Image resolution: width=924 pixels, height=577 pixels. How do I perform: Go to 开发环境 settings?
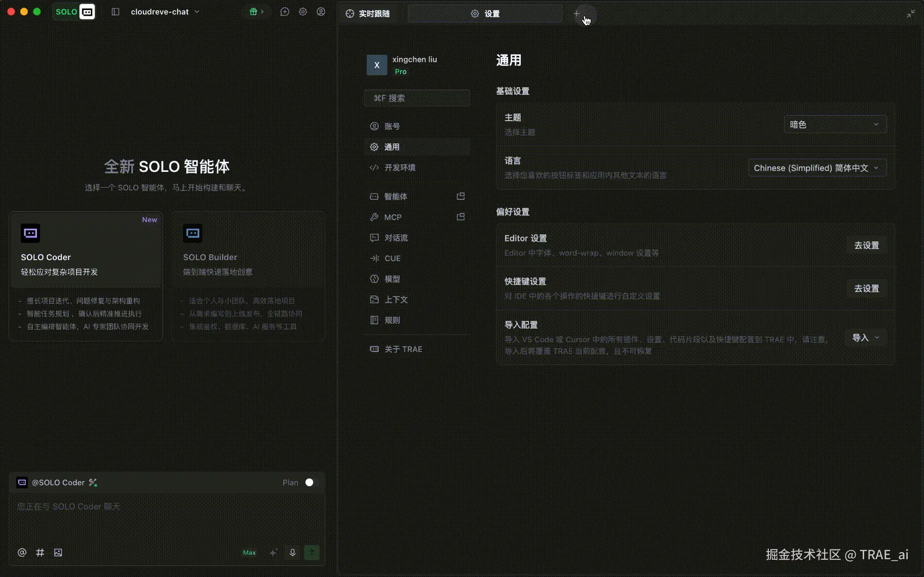417,167
